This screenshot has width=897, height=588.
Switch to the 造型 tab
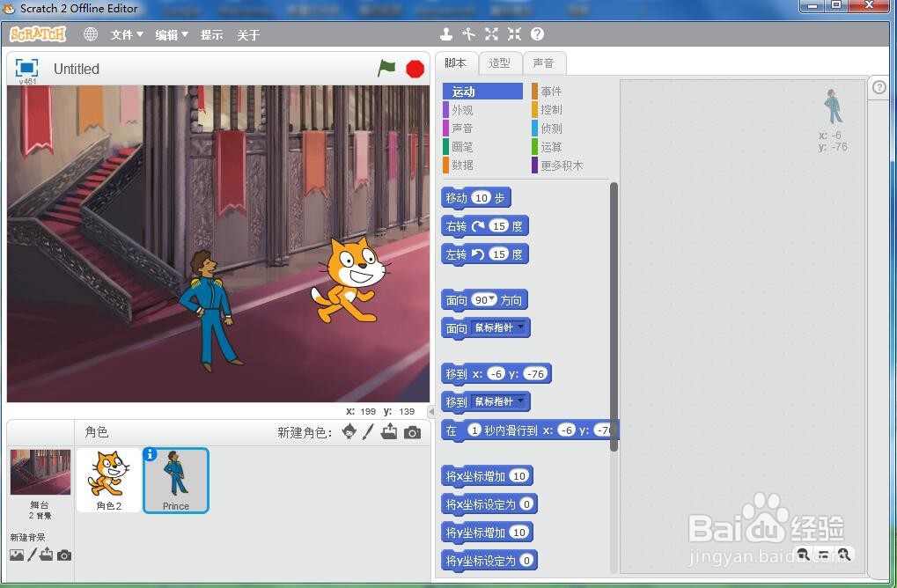(x=500, y=63)
